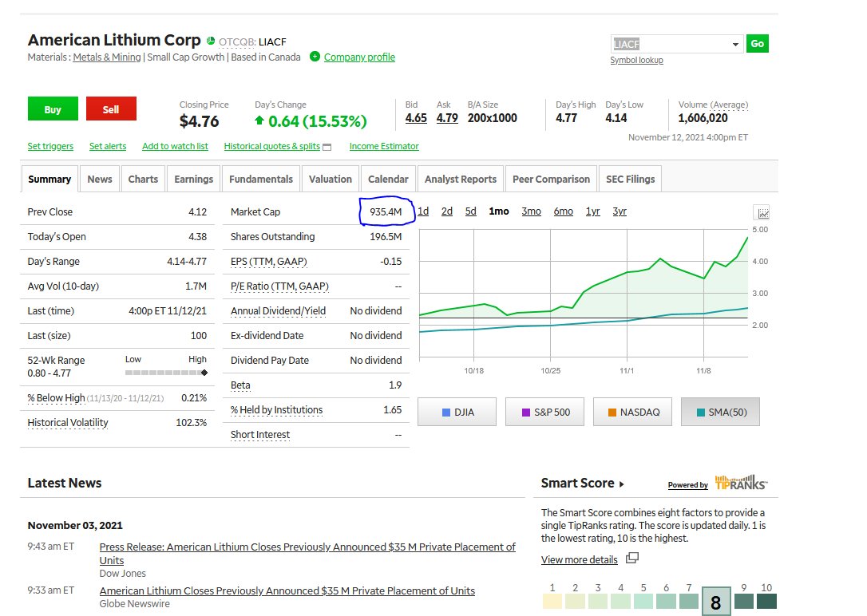This screenshot has height=616, width=867.
Task: Click the Smart Score color box under 1
Action: click(552, 601)
